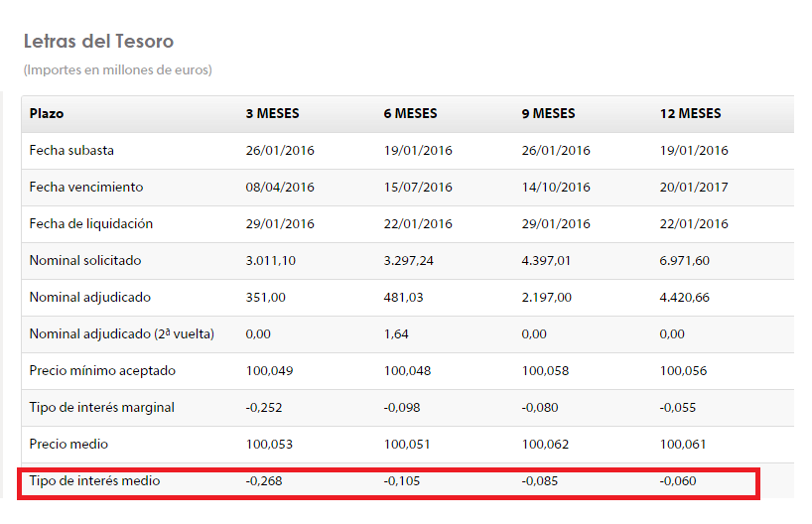812x524 pixels.
Task: Click marginal rate '-0,098'
Action: tap(402, 408)
